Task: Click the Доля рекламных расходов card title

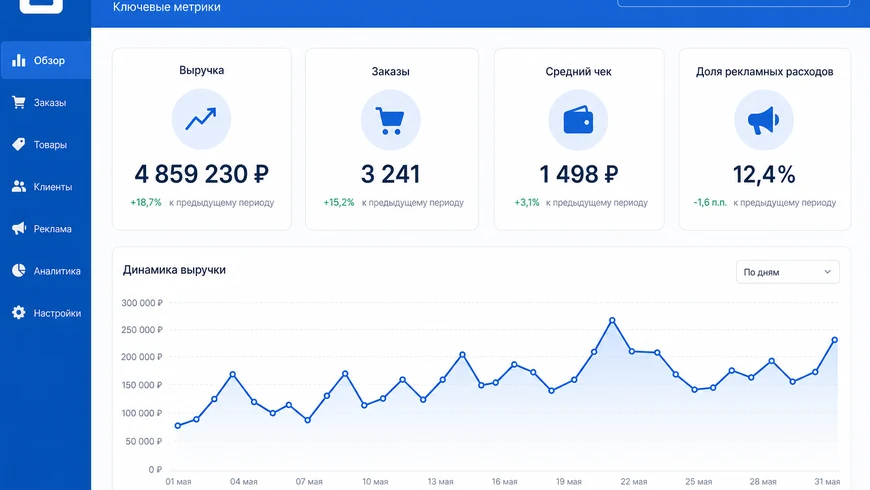Action: point(765,71)
